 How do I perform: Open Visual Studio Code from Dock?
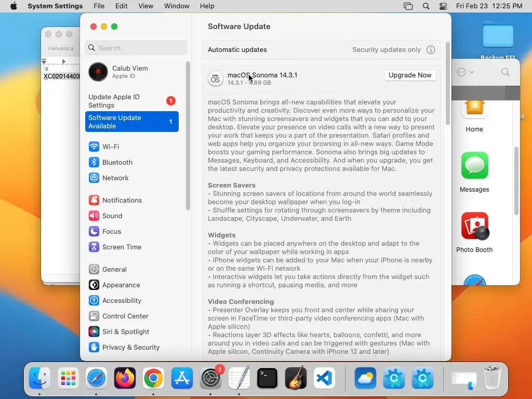click(x=324, y=378)
